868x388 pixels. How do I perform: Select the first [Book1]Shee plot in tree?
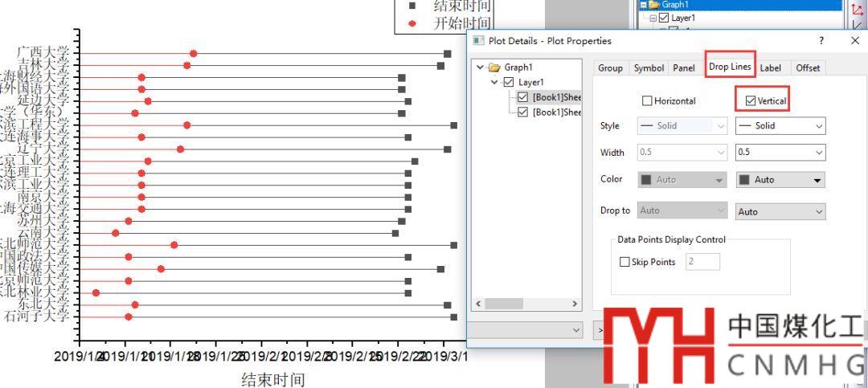[556, 97]
